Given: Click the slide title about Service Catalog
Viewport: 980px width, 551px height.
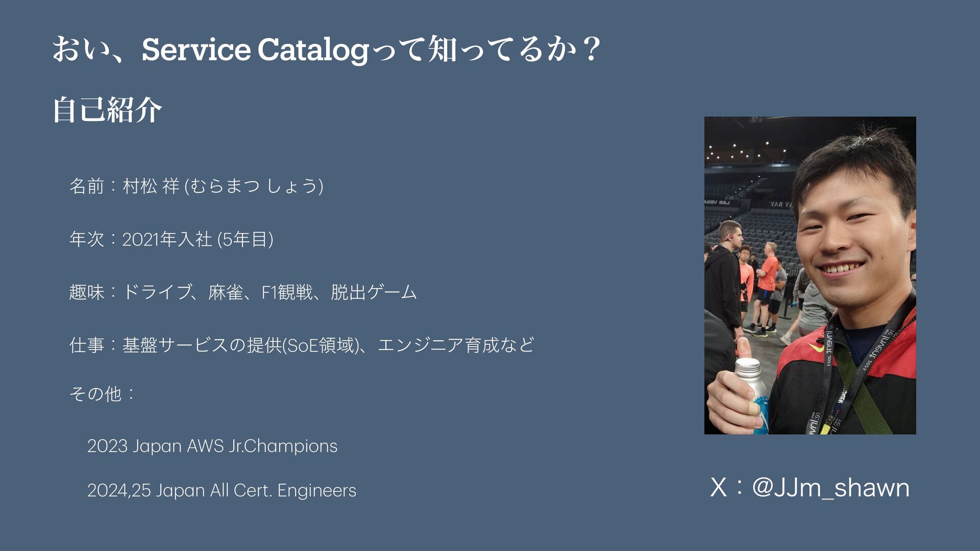Looking at the screenshot, I should pyautogui.click(x=327, y=50).
